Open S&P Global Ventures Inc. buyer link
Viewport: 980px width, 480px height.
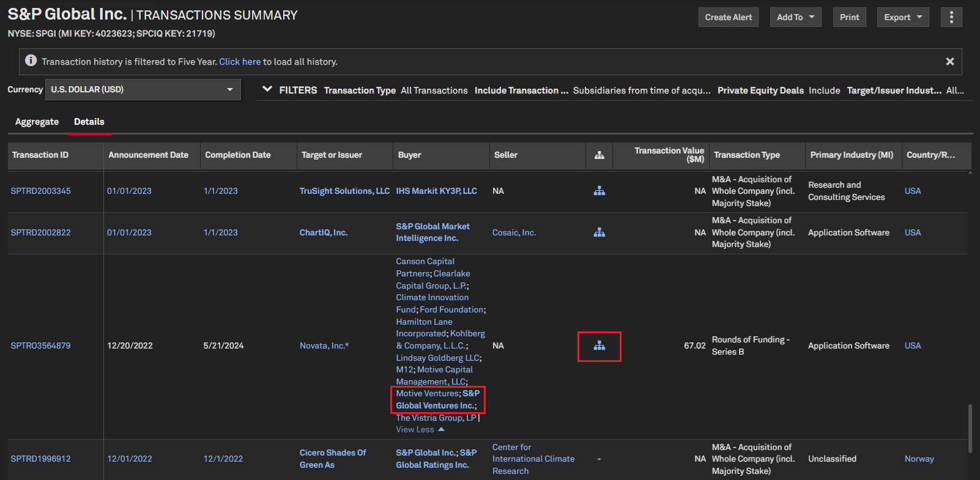(437, 399)
